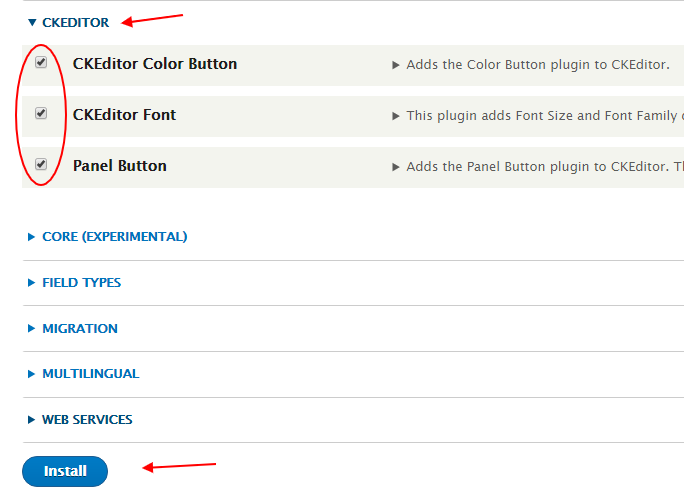Click the triangle icon beside WEB SERVICES

click(31, 420)
